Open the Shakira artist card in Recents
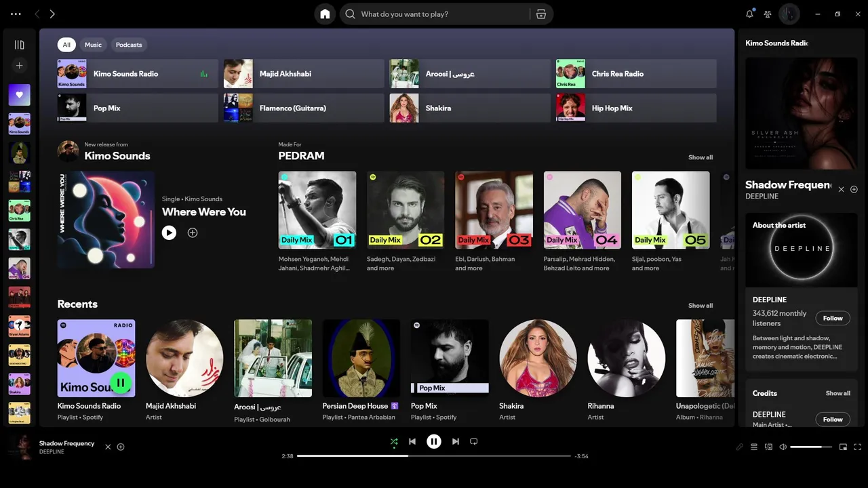 538,370
